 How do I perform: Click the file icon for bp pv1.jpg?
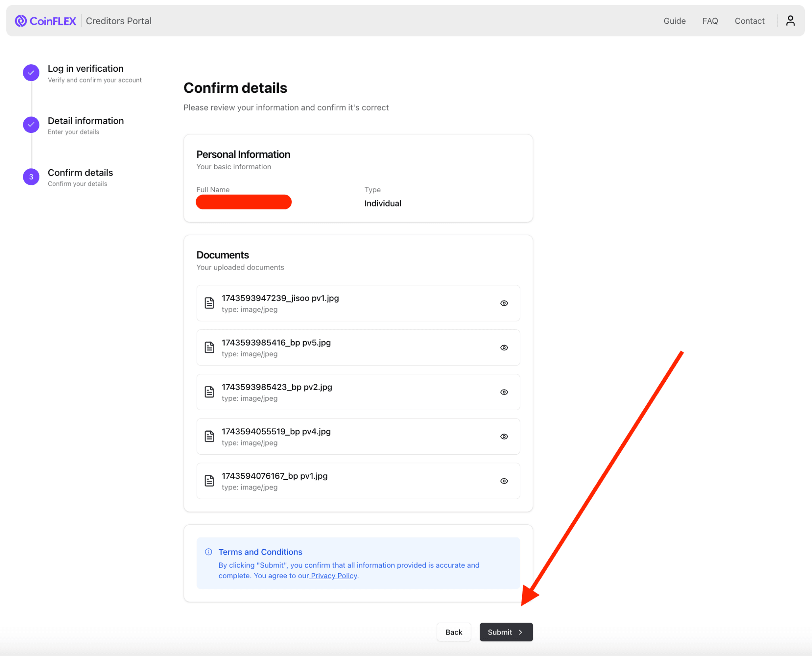209,480
